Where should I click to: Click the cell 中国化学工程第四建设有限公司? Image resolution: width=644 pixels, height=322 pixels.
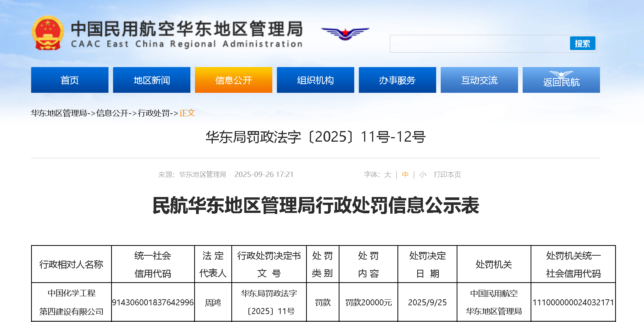tap(71, 302)
